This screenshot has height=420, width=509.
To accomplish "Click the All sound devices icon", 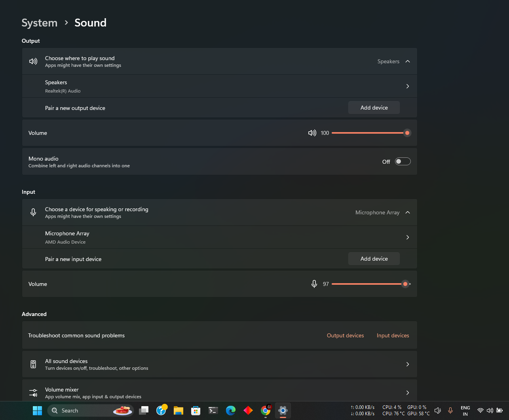I will coord(33,364).
